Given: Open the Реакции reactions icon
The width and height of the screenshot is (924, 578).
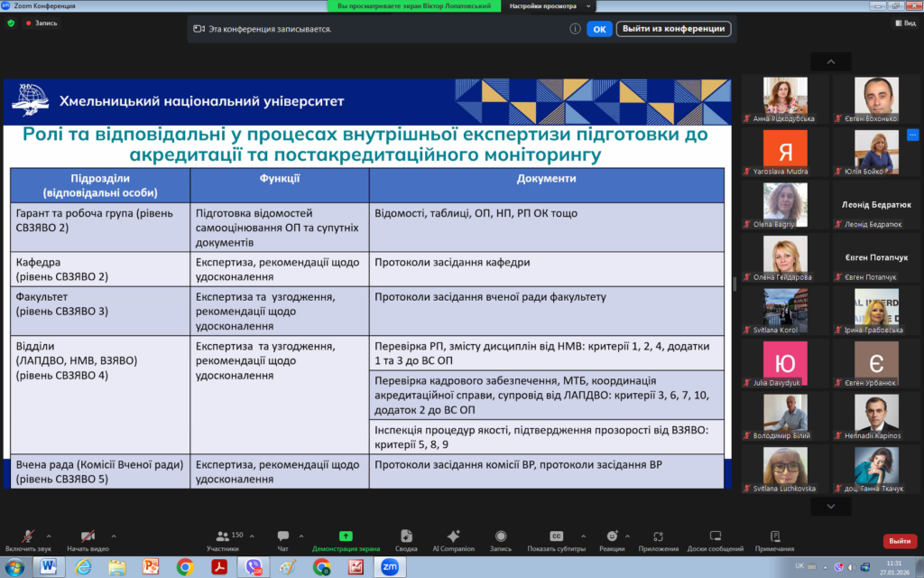Looking at the screenshot, I should click(612, 536).
